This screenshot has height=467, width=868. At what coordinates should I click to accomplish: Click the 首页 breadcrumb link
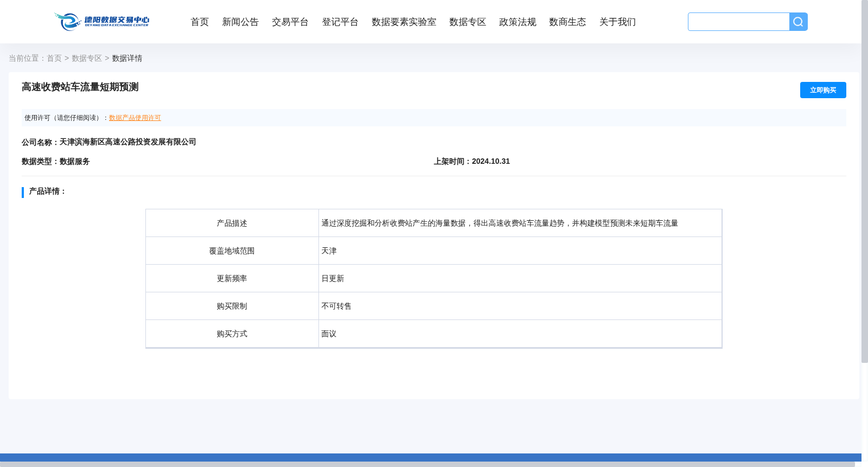pos(54,58)
